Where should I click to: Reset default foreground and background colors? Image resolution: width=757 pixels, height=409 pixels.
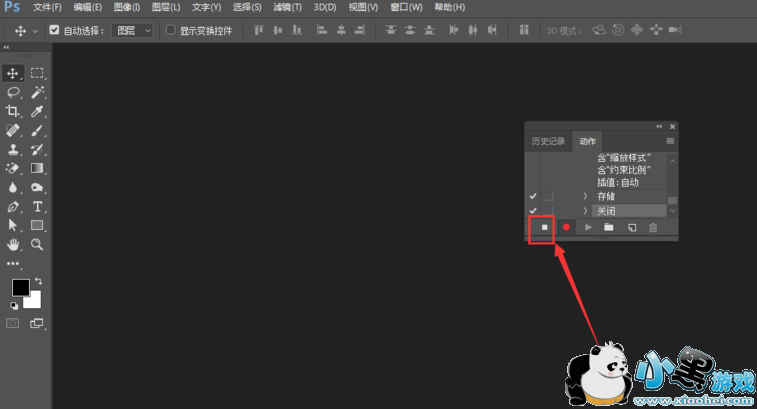[x=14, y=305]
